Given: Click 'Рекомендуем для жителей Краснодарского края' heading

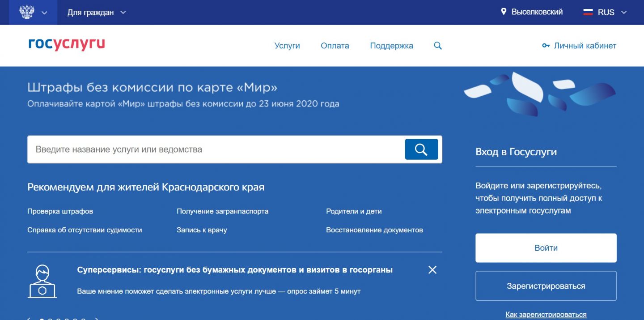Looking at the screenshot, I should tap(146, 187).
